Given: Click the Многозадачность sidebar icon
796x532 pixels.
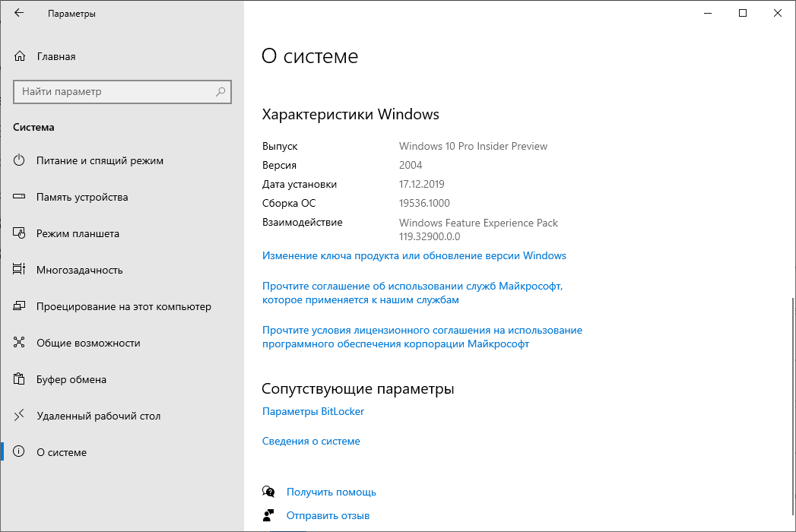Looking at the screenshot, I should (21, 270).
